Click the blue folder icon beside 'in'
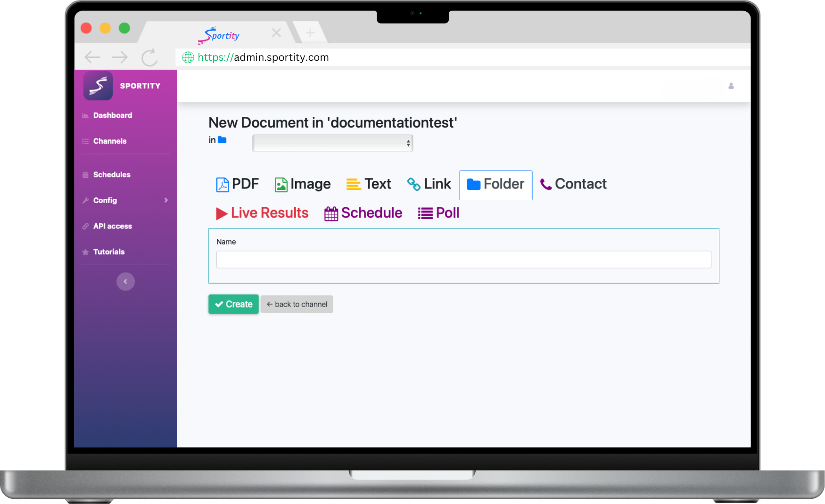The width and height of the screenshot is (825, 504). click(x=222, y=140)
